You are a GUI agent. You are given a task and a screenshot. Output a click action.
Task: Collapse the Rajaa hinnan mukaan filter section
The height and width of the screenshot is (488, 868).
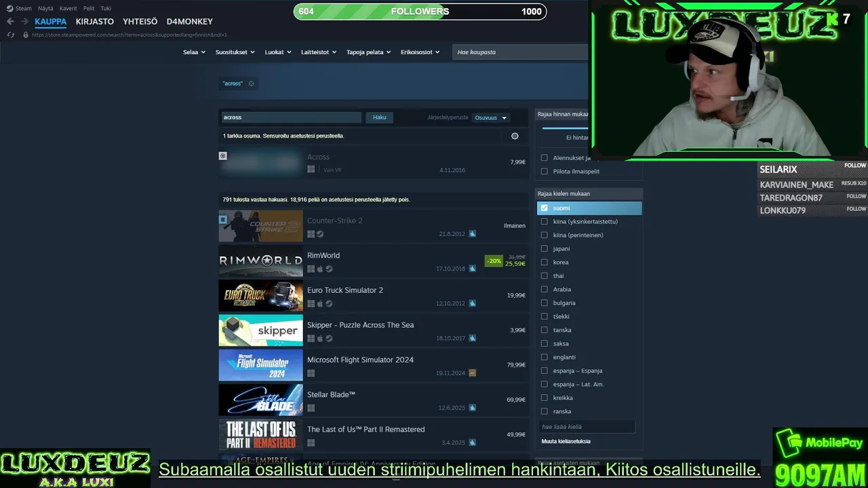point(562,115)
